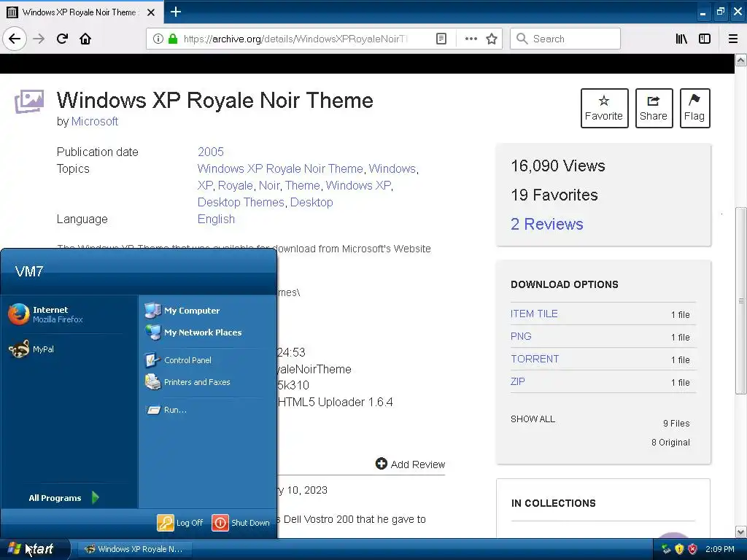This screenshot has height=560, width=747.
Task: Click the page scrollbar up arrow
Action: (741, 60)
